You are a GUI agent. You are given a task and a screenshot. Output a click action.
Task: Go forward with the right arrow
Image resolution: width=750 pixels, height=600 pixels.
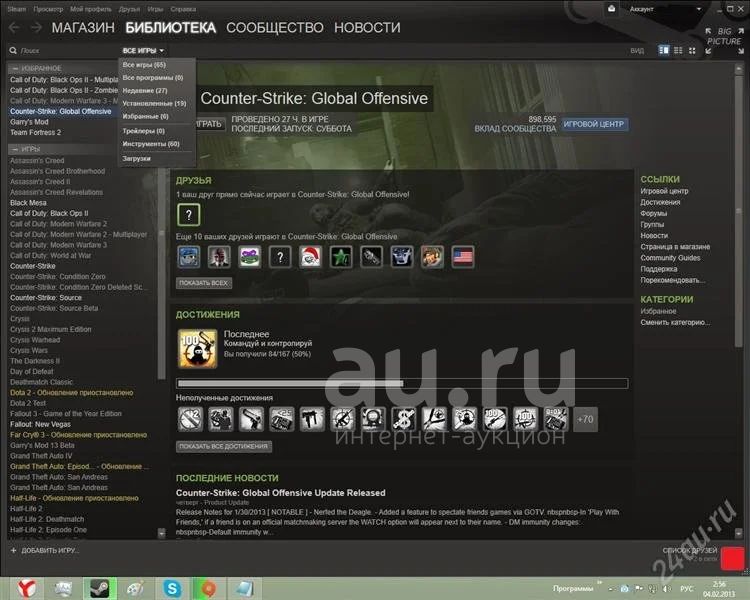[36, 28]
